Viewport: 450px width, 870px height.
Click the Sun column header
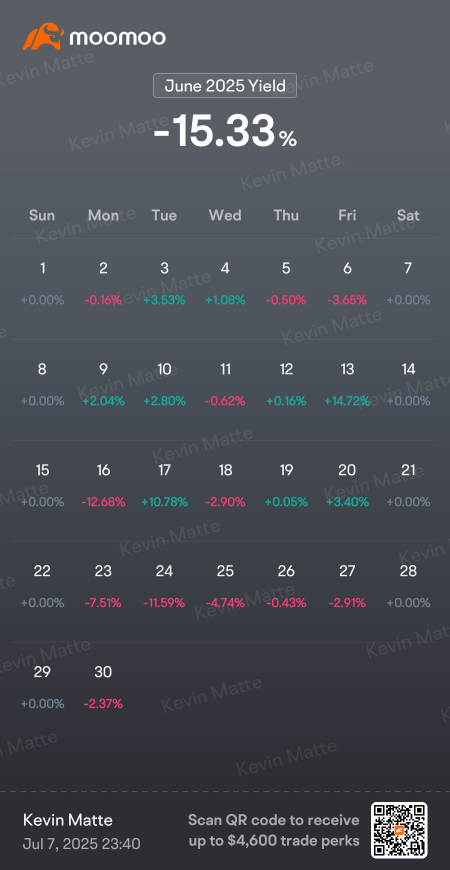pyautogui.click(x=42, y=215)
